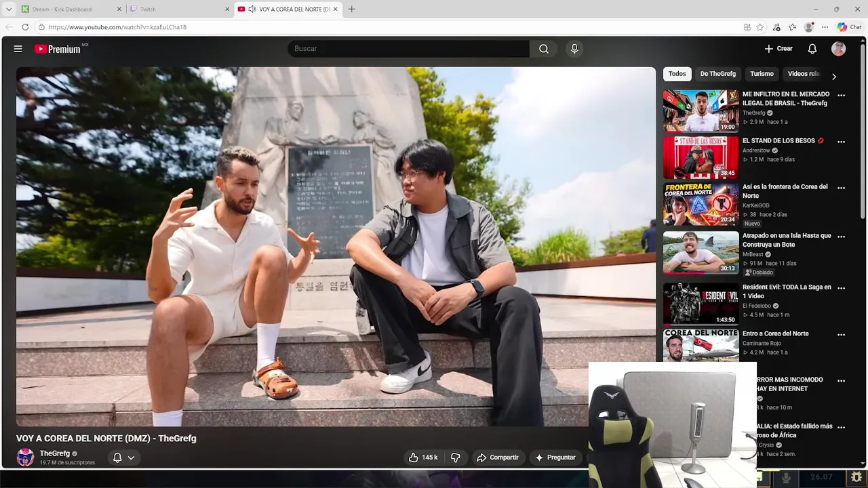The height and width of the screenshot is (488, 868).
Task: Select the De TheGrefg filter chip
Action: [717, 74]
